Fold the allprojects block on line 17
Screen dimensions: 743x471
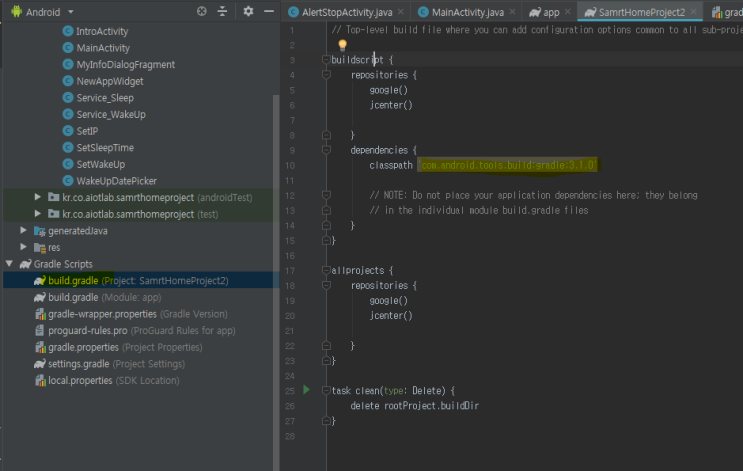point(326,271)
